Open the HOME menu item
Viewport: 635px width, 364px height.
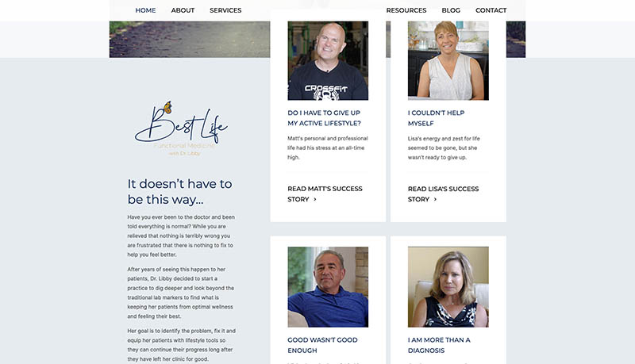(x=145, y=10)
